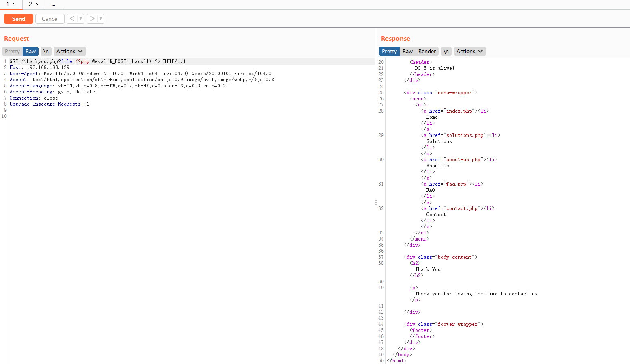Screen dimensions: 630x364
Task: Click the 'FAQ' text in the response
Action: point(431,190)
